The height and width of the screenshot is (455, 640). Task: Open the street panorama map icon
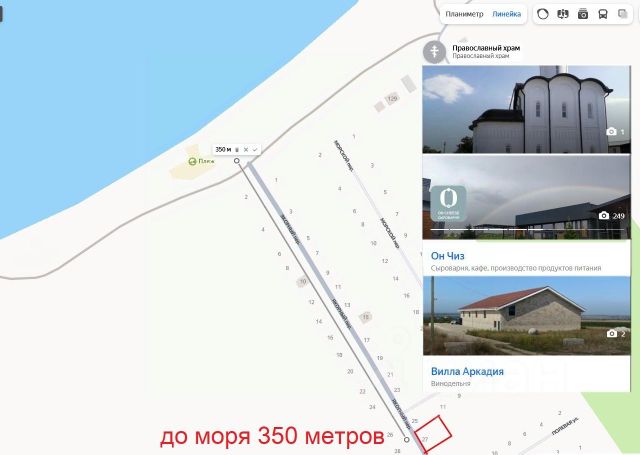pyautogui.click(x=563, y=14)
